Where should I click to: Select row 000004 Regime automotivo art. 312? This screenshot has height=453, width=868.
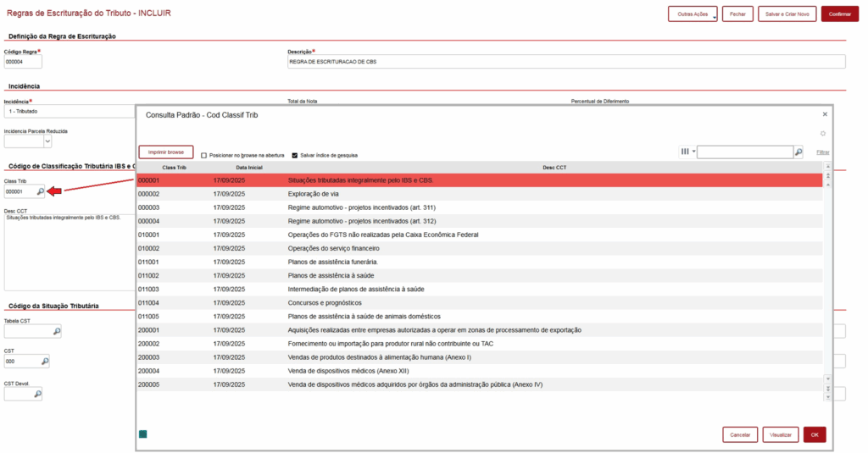[x=480, y=221]
